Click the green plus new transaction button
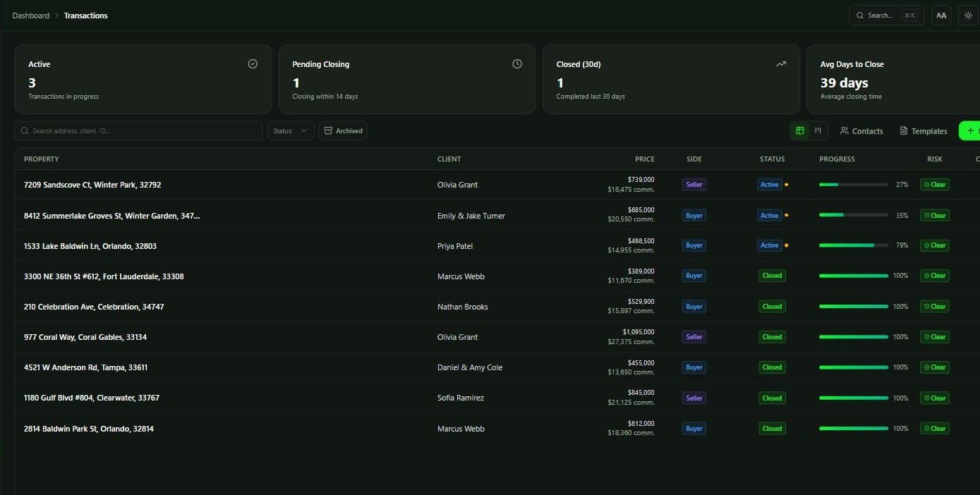980x495 pixels. (969, 131)
